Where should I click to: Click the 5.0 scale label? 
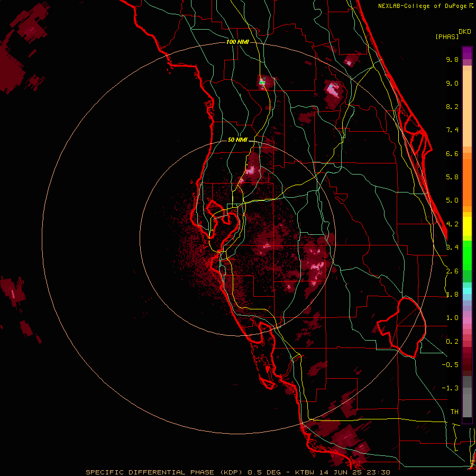click(x=452, y=200)
